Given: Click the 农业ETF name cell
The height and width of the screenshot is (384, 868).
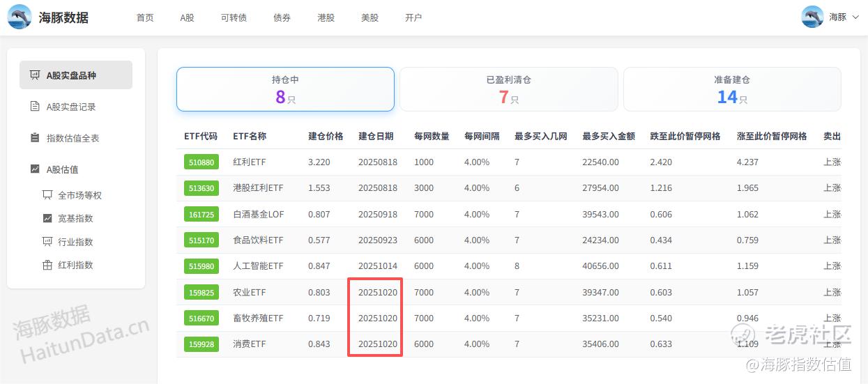Looking at the screenshot, I should (250, 293).
